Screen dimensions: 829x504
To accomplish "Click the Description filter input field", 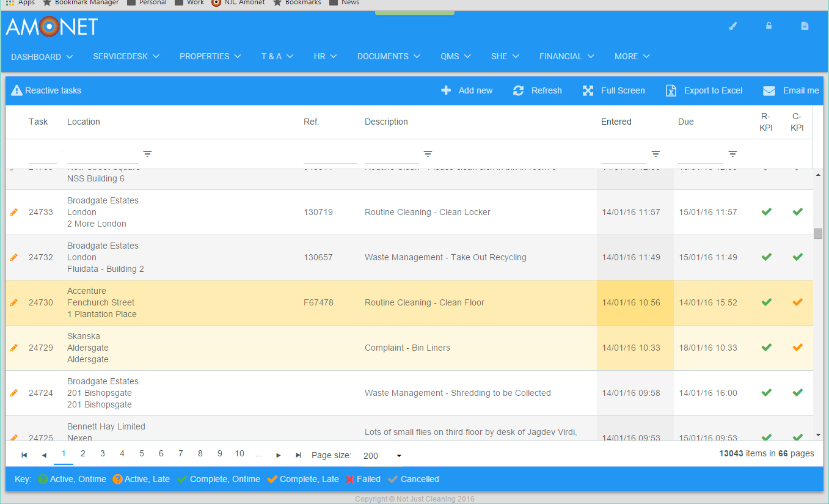I will tap(392, 155).
